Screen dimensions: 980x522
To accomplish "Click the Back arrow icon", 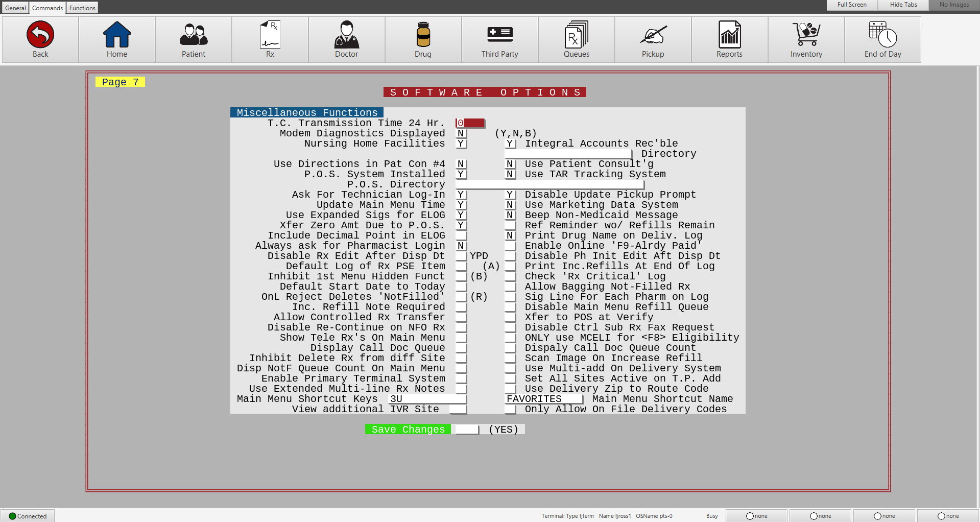I will [x=40, y=35].
